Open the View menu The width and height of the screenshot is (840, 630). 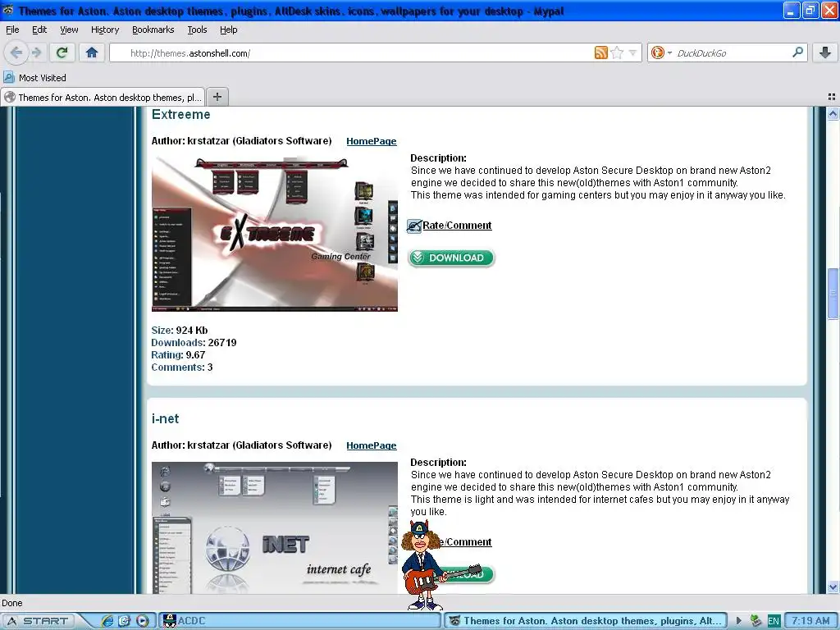coord(69,30)
